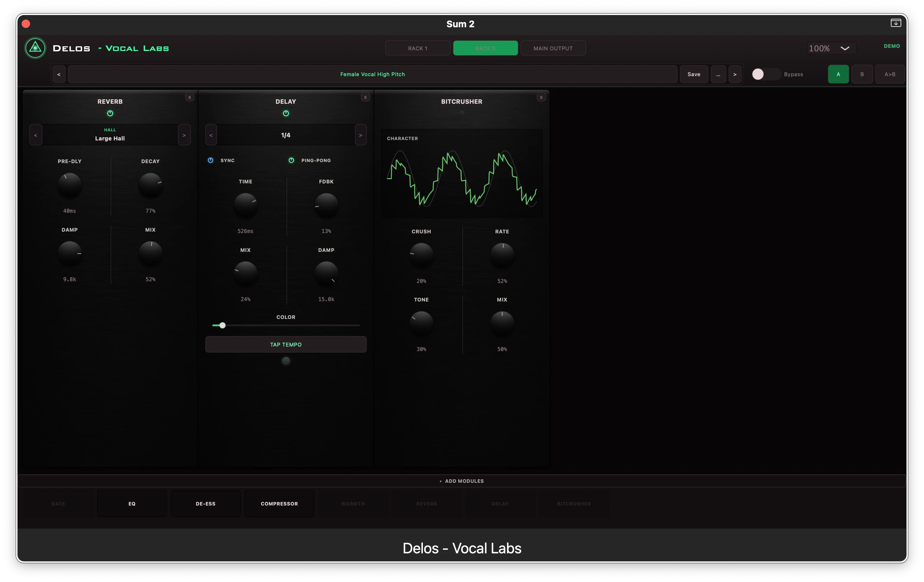
Task: Click the Delay FDBK knob
Action: [x=326, y=205]
